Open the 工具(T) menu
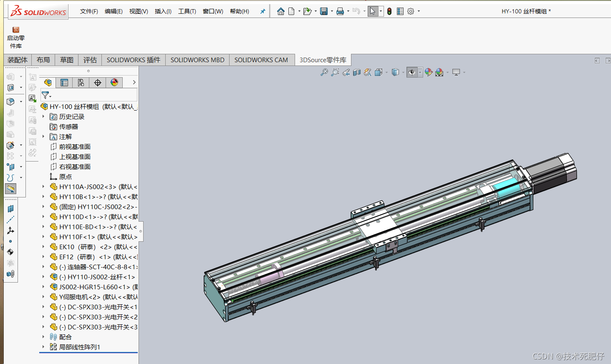This screenshot has height=364, width=611. tap(187, 11)
